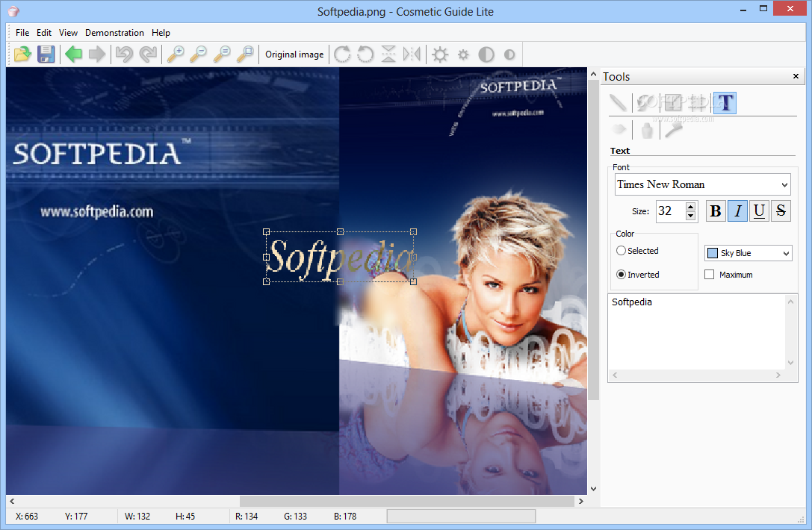Click the Sky Blue color swatch
The image size is (812, 530).
click(x=713, y=253)
